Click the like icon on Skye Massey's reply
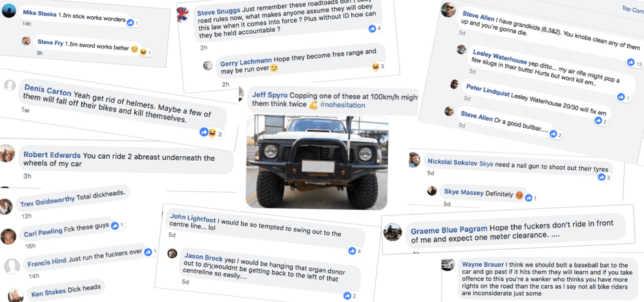 pyautogui.click(x=529, y=198)
